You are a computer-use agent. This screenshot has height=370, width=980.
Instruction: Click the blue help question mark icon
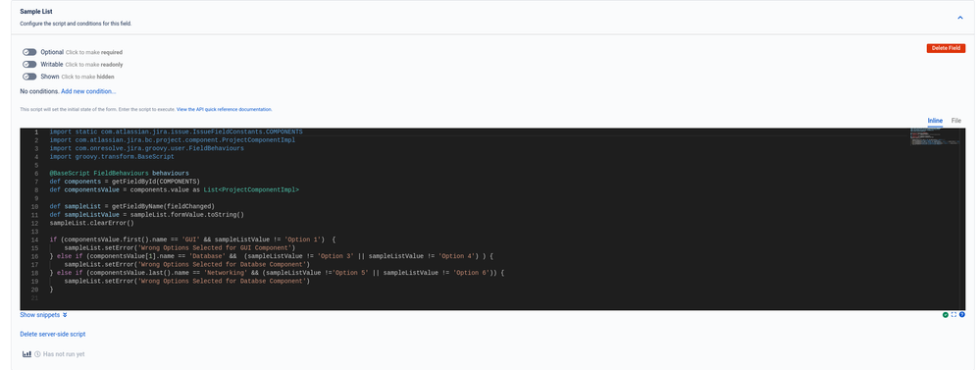(x=962, y=314)
